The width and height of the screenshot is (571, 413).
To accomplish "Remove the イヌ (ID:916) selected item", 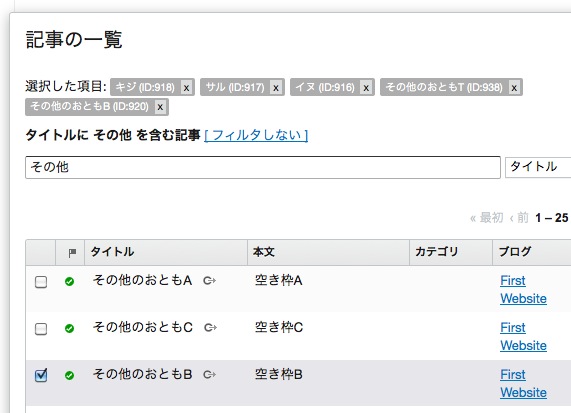I will coord(366,87).
